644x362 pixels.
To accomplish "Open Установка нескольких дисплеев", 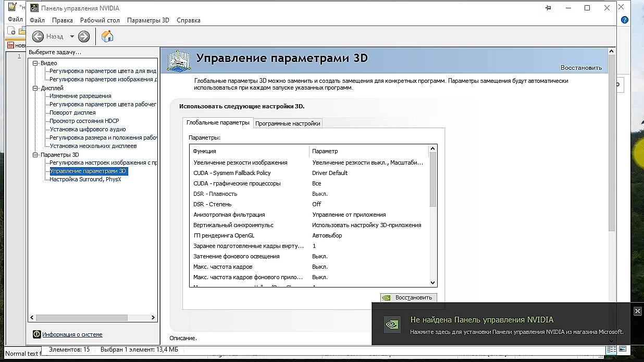I will pyautogui.click(x=93, y=146).
